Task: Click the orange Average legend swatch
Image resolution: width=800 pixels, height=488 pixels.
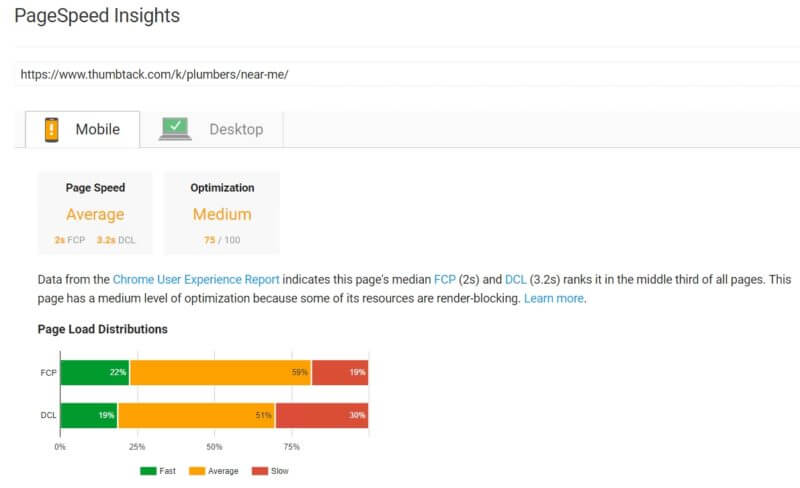Action: 197,471
